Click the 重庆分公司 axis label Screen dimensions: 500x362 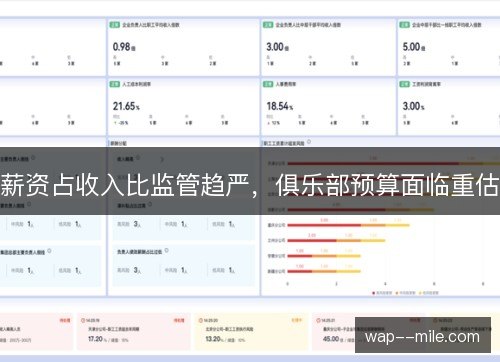pyautogui.click(x=276, y=225)
